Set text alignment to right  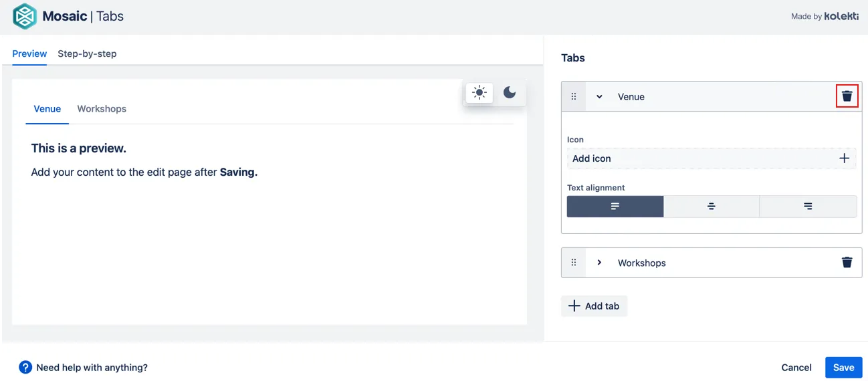(x=808, y=207)
